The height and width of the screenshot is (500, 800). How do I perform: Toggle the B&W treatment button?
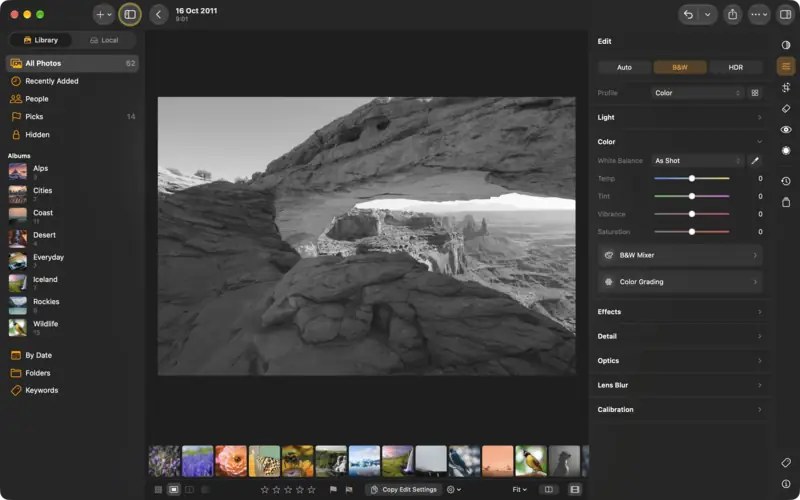680,67
